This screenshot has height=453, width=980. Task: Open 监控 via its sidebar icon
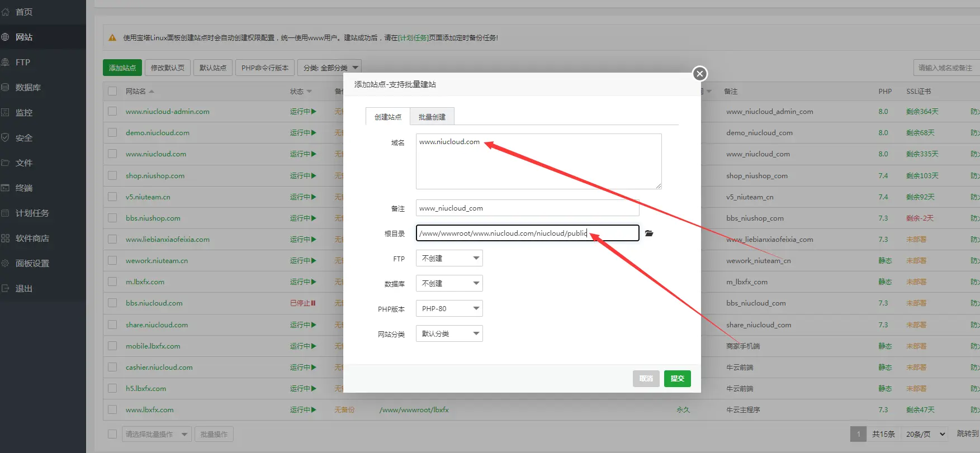[5, 112]
